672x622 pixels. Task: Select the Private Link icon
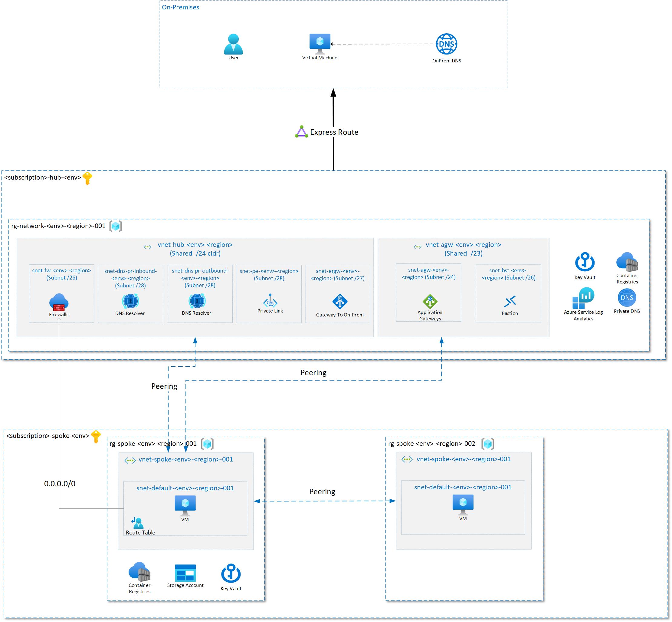coord(270,301)
